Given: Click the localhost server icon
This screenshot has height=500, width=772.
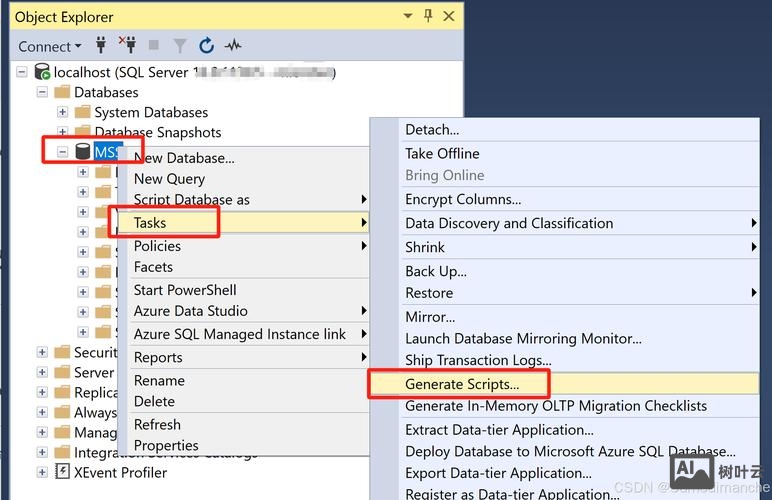Looking at the screenshot, I should pyautogui.click(x=42, y=72).
